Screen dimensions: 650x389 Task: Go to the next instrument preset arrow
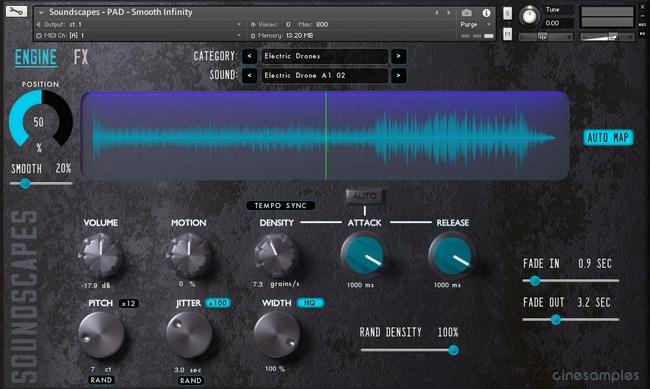(449, 13)
